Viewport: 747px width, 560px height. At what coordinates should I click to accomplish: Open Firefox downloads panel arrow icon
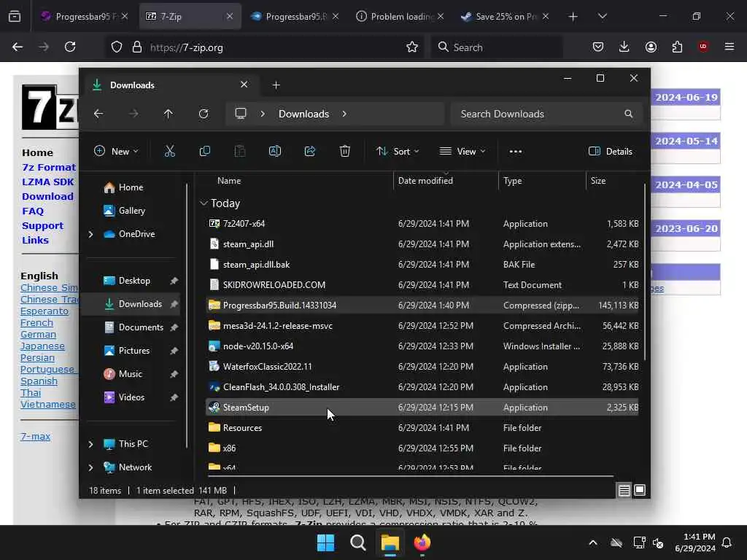tap(624, 47)
